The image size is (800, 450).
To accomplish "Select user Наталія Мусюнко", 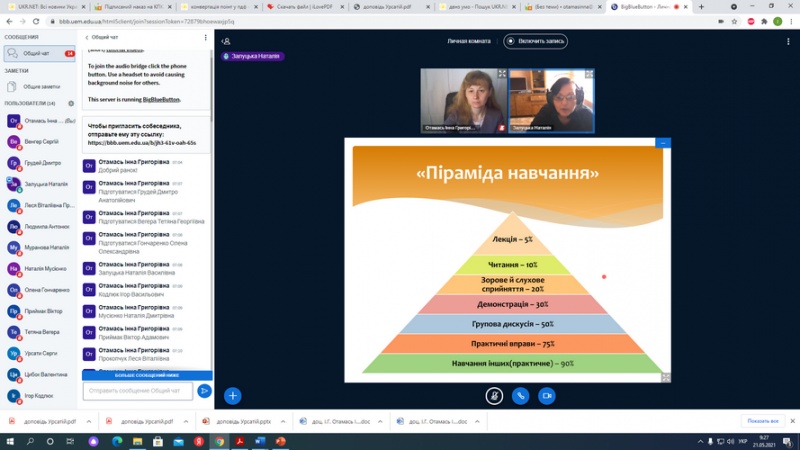I will click(x=39, y=269).
